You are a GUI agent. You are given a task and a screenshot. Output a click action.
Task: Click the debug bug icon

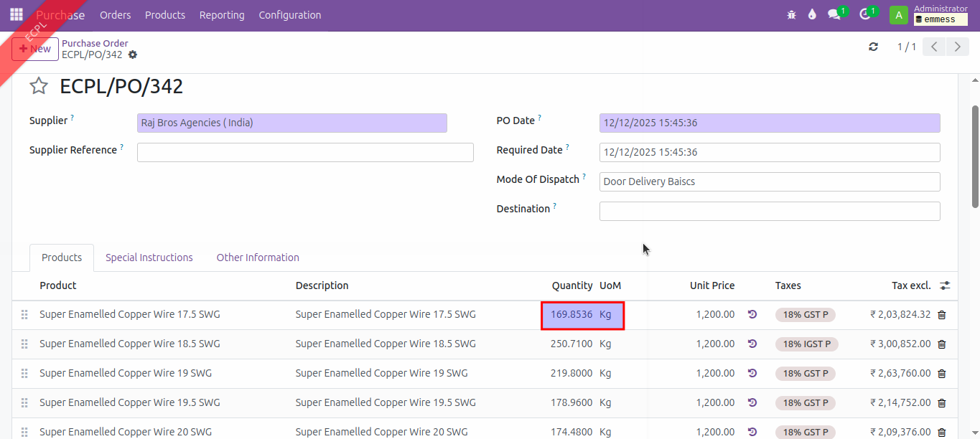click(x=791, y=15)
